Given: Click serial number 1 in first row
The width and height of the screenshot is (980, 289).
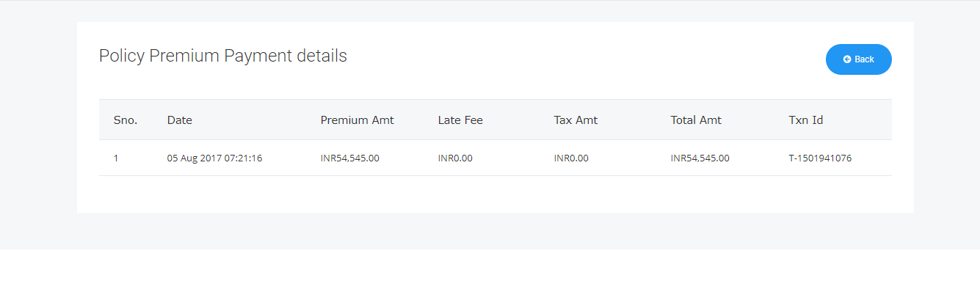Looking at the screenshot, I should pyautogui.click(x=116, y=158).
